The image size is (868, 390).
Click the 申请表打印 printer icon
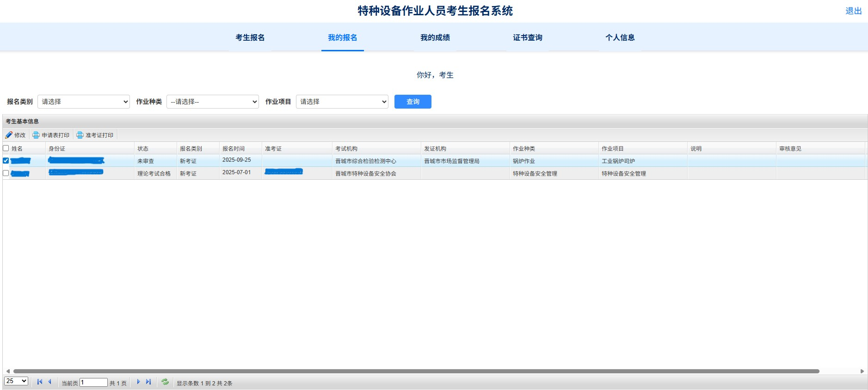[36, 135]
